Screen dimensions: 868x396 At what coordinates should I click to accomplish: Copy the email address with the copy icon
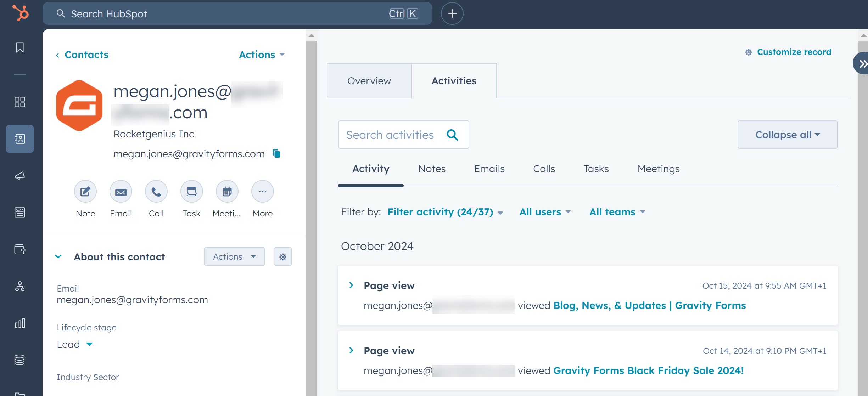coord(276,153)
